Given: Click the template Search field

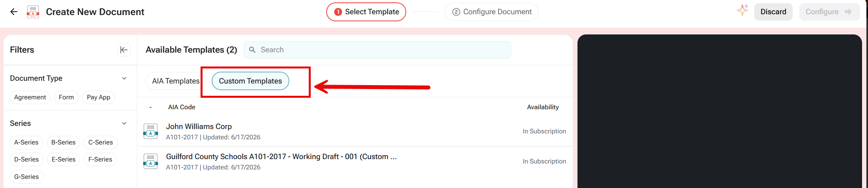Looking at the screenshot, I should pyautogui.click(x=377, y=50).
